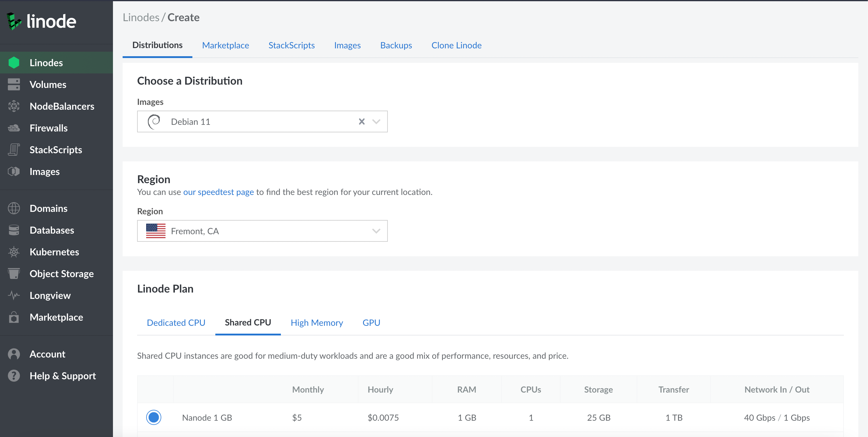The image size is (868, 437).
Task: Click the Debian swirl logo in Images field
Action: [154, 121]
